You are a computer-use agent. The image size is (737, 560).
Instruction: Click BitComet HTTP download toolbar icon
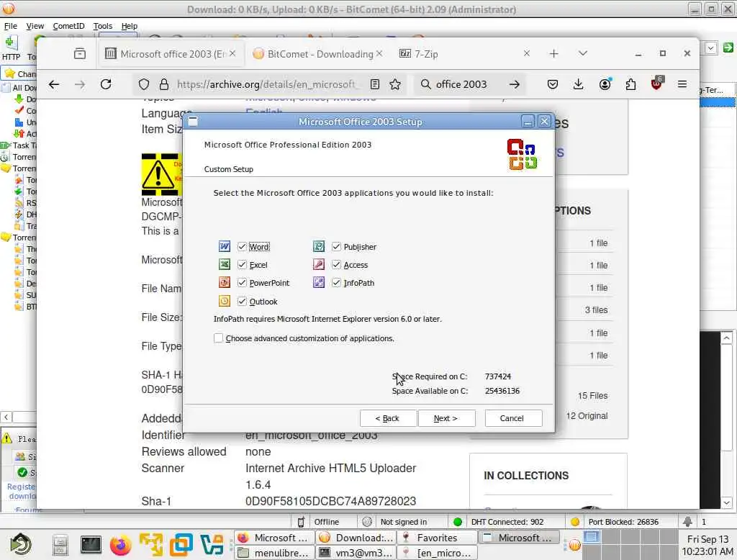(x=12, y=48)
